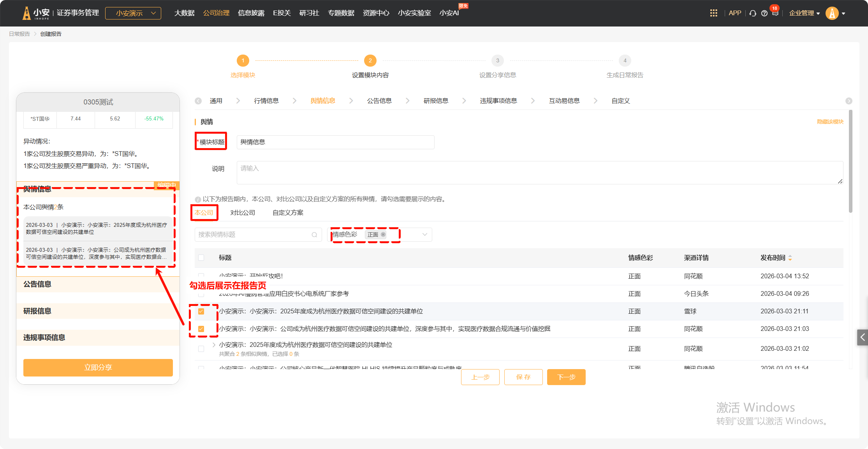
Task: Expand the 企业管理 menu
Action: tap(804, 13)
